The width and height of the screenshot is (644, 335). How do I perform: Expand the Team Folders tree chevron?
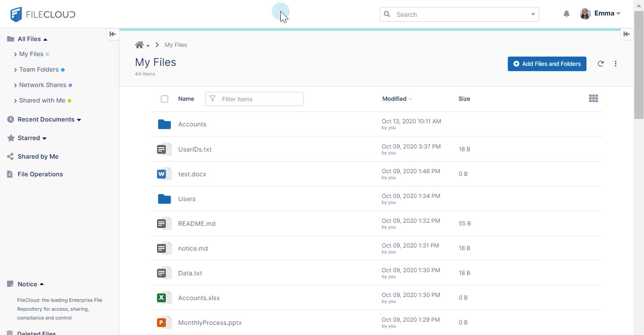pos(15,70)
